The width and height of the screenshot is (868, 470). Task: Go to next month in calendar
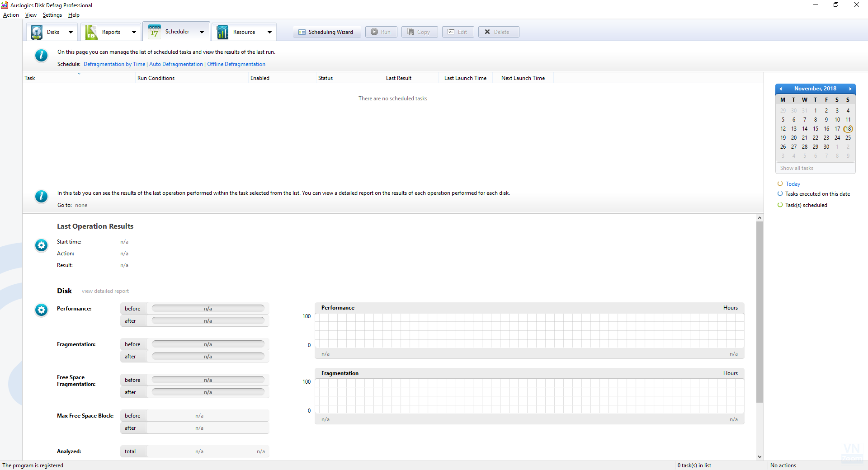[850, 89]
